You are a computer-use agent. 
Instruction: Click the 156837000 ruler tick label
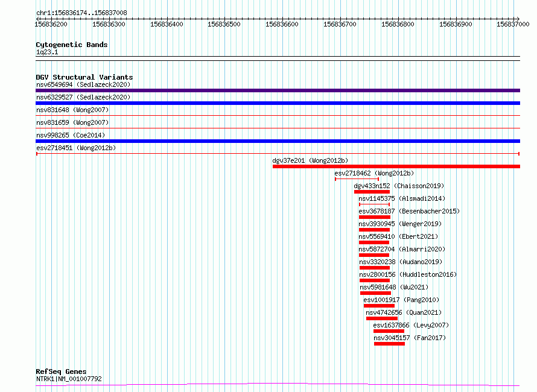click(513, 24)
